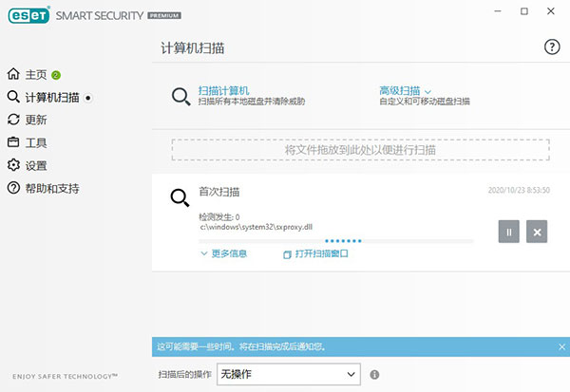The width and height of the screenshot is (570, 392).
Task: Open 设置 settings page
Action: tap(36, 165)
